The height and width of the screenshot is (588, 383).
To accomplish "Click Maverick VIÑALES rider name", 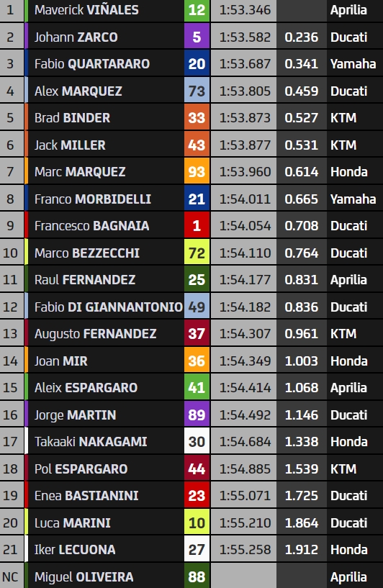I will point(86,10).
